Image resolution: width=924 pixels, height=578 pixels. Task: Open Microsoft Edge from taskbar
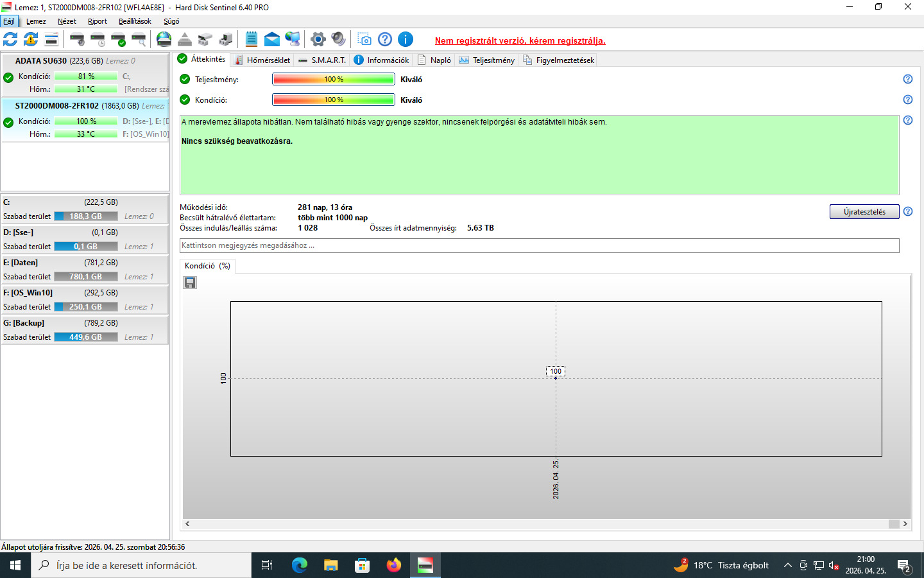point(299,565)
